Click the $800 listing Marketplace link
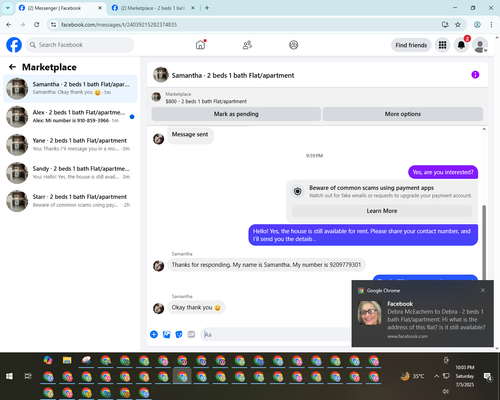This screenshot has width=500, height=400. (206, 101)
